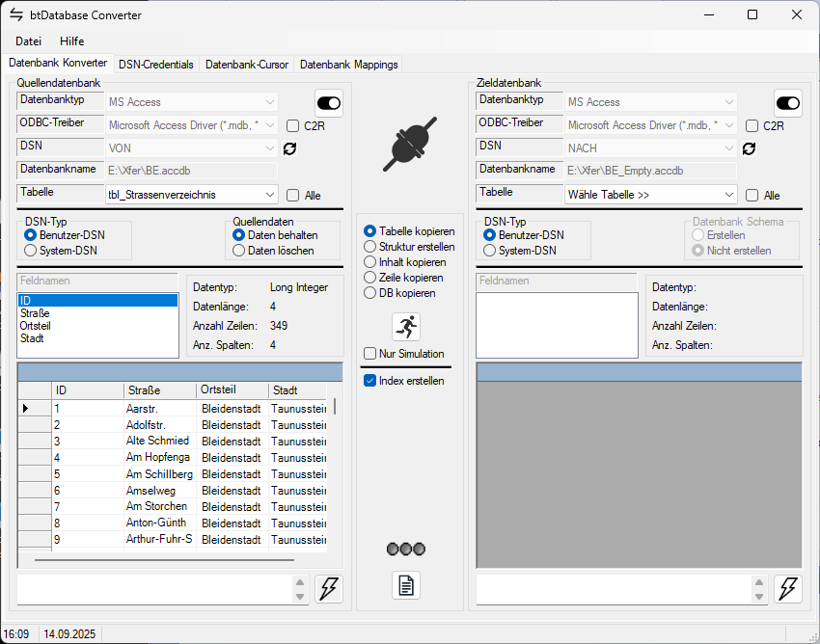Switch to the Datenbank Mappings tab
This screenshot has height=644, width=820.
348,65
